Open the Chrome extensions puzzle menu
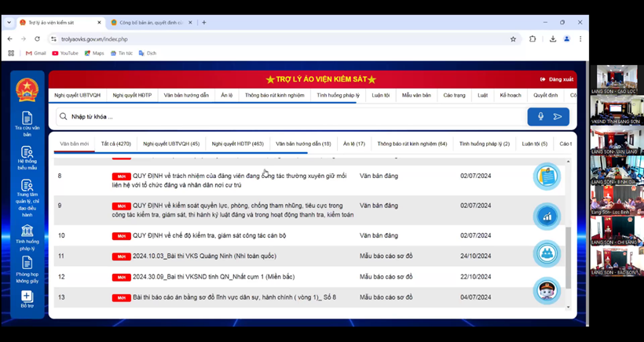This screenshot has height=342, width=644. (x=532, y=38)
